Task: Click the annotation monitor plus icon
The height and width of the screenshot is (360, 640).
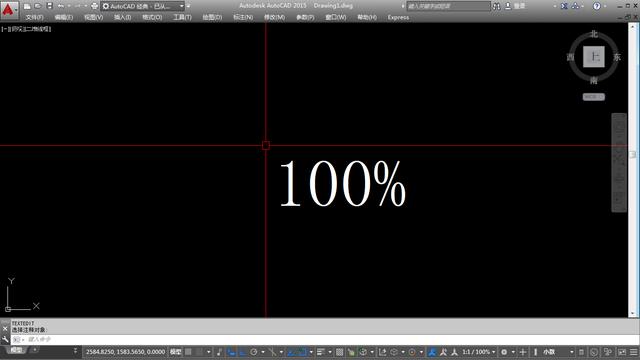Action: (x=523, y=352)
